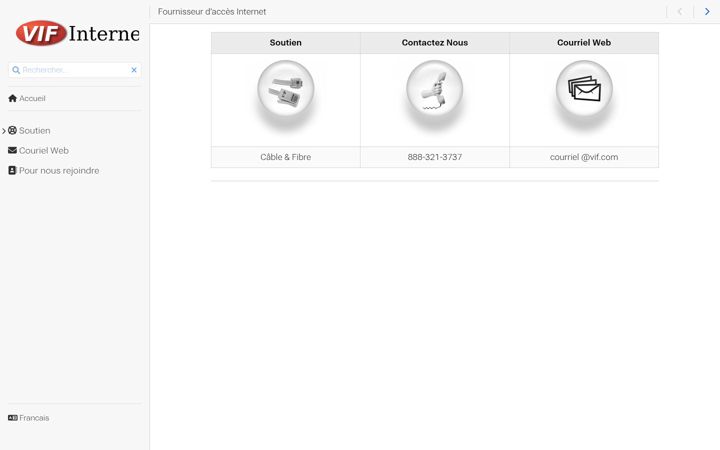Open Pour nous rejoindre page
This screenshot has width=720, height=450.
(59, 170)
